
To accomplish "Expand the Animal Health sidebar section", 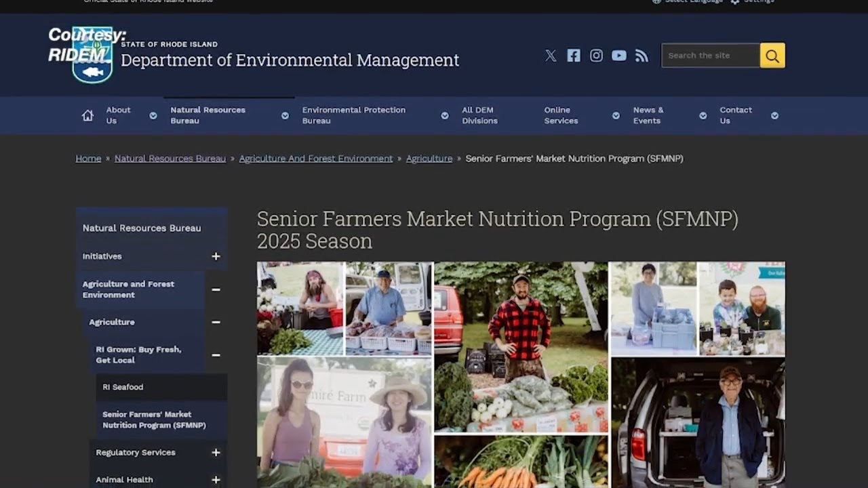I will 216,480.
